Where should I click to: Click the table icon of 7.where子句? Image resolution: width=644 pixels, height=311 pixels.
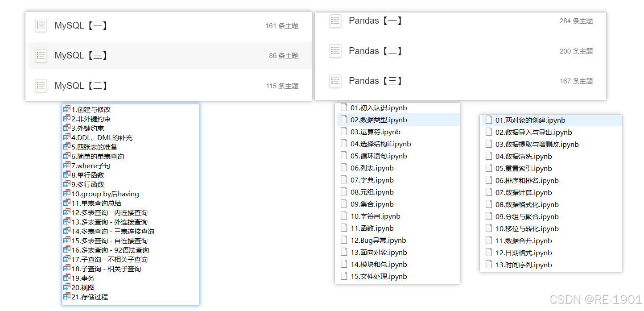pos(67,166)
